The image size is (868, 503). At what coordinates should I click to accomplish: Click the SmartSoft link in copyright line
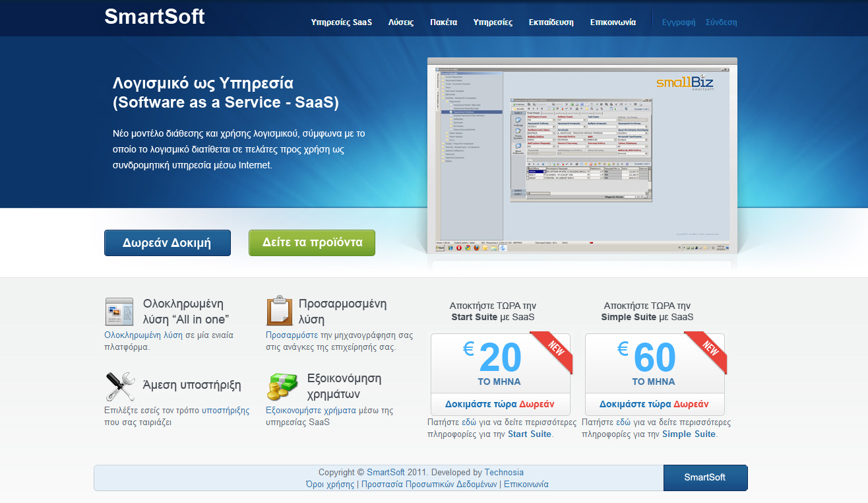[385, 473]
